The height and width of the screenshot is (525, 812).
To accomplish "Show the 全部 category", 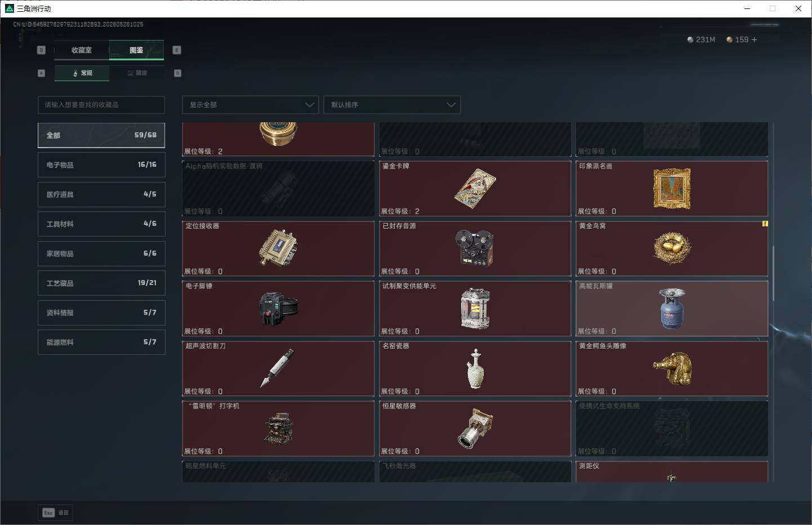I will (101, 135).
